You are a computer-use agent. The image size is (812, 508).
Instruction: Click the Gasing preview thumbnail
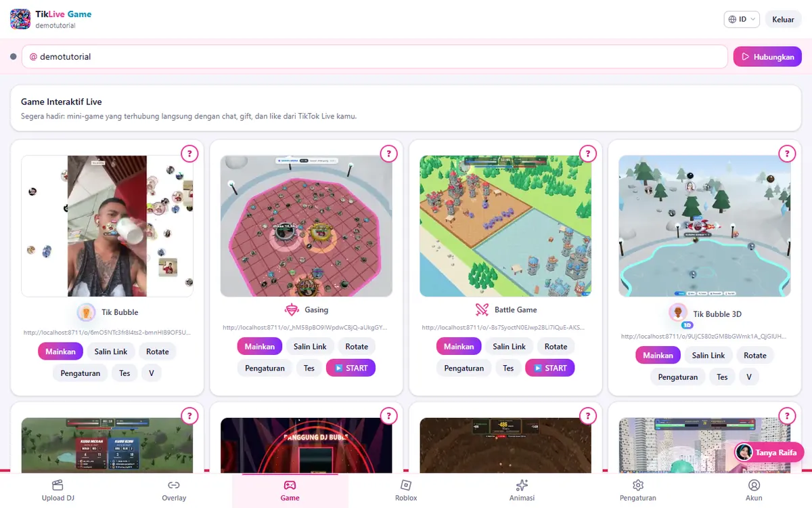306,226
